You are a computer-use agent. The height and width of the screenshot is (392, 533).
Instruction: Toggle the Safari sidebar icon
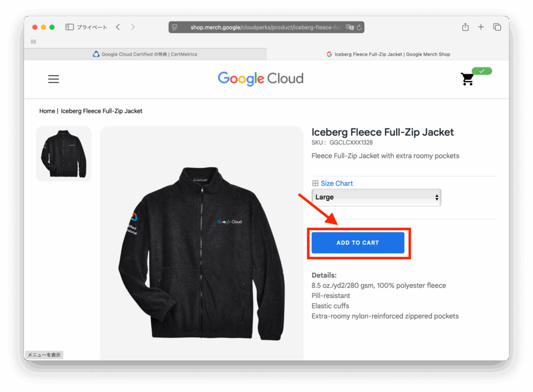pyautogui.click(x=69, y=27)
